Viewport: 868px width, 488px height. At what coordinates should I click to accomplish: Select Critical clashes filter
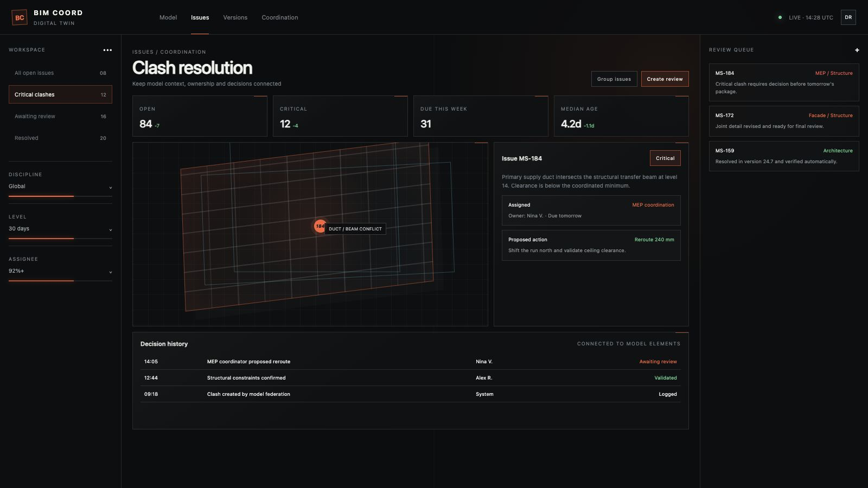pyautogui.click(x=60, y=94)
